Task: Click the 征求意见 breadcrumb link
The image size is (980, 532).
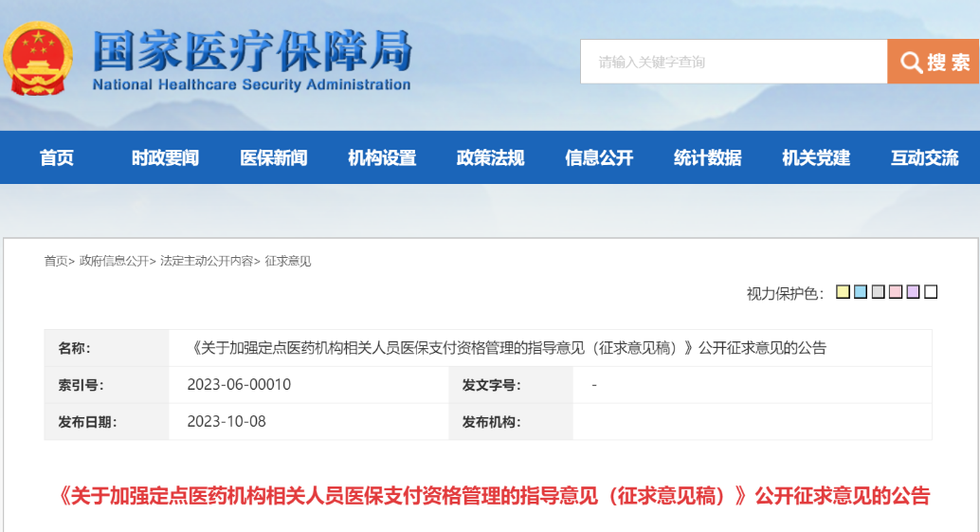Action: 288,261
